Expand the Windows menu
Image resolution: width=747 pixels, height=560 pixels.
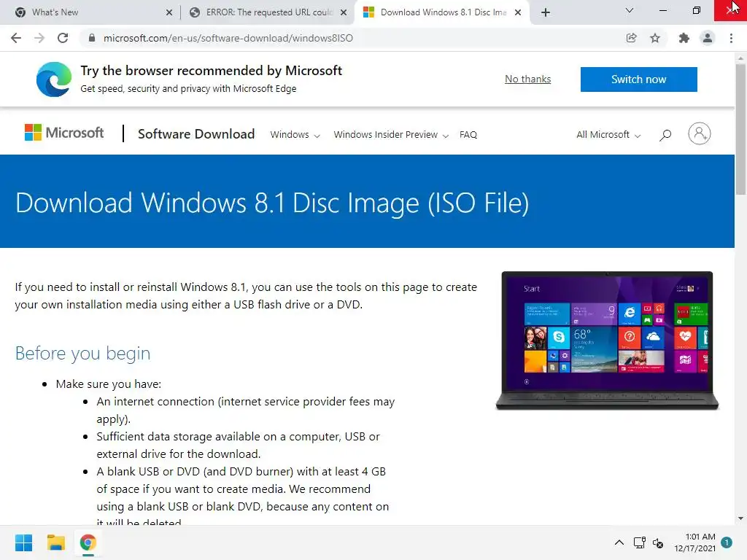295,135
